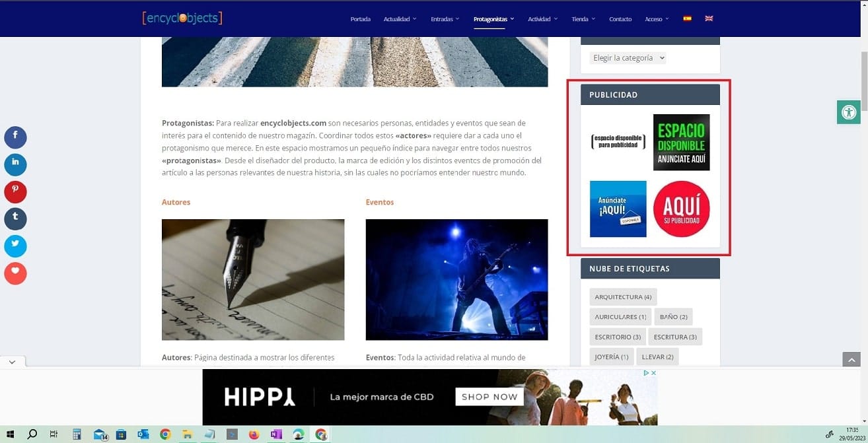Switch site language with UK flag
Screen dimensions: 868x443
pos(709,18)
